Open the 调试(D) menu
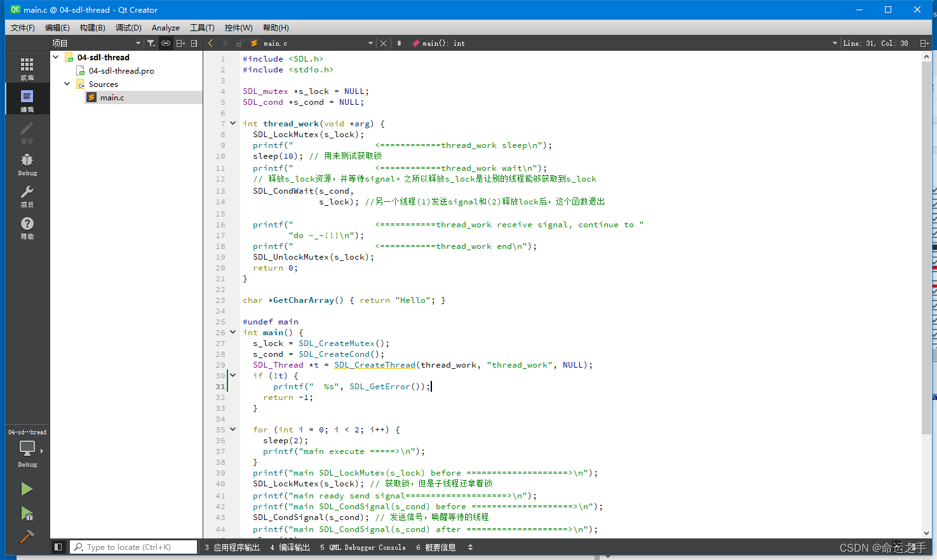 [128, 27]
